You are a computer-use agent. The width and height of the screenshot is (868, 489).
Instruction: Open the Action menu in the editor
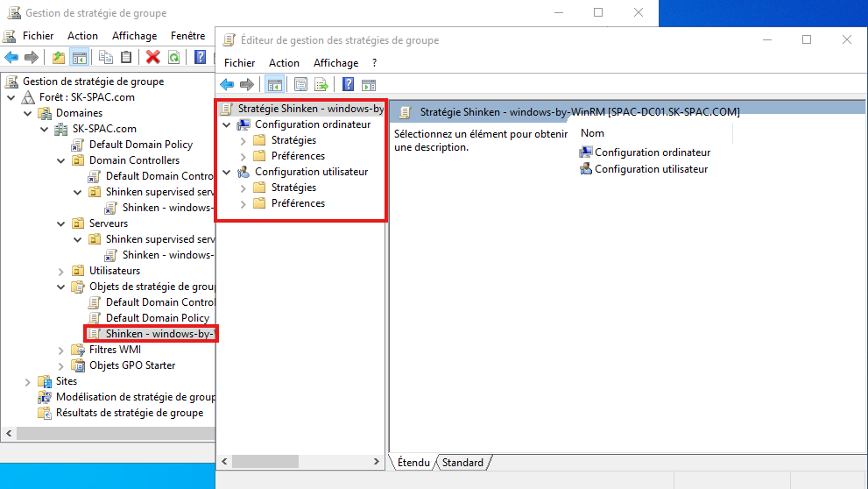(284, 63)
